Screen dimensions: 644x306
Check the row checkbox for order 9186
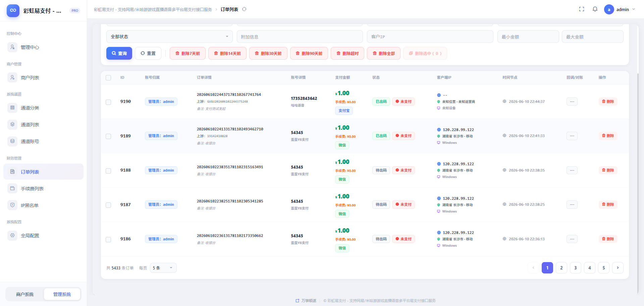108,240
